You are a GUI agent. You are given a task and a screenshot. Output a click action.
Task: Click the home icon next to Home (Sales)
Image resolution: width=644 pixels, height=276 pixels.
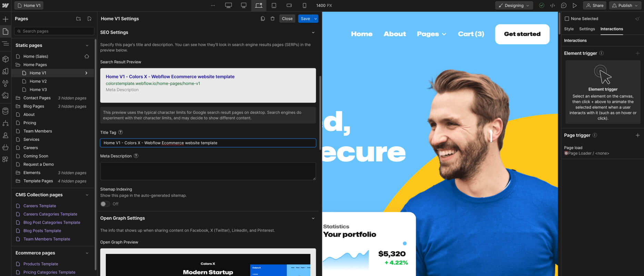87,56
